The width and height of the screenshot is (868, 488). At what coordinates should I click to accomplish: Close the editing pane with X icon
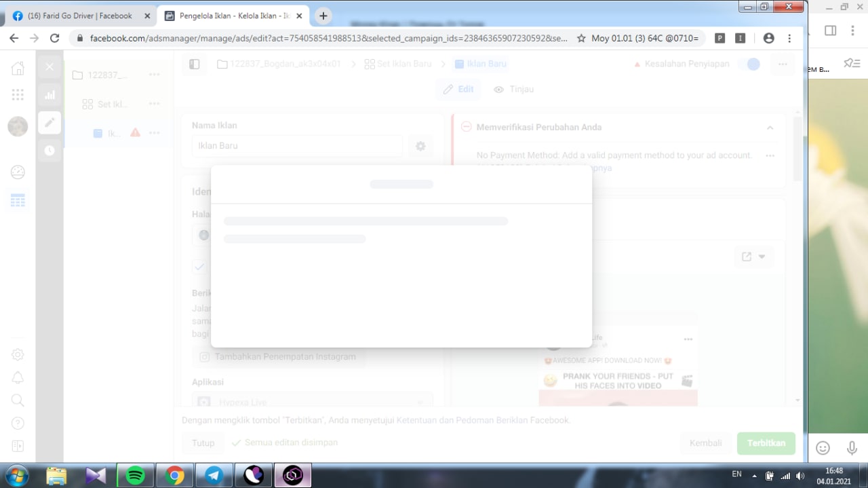pyautogui.click(x=50, y=67)
